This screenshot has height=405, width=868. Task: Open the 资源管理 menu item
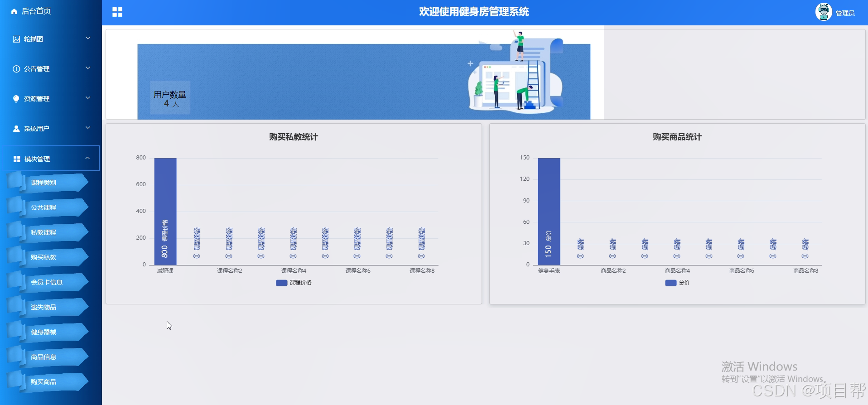pos(51,99)
